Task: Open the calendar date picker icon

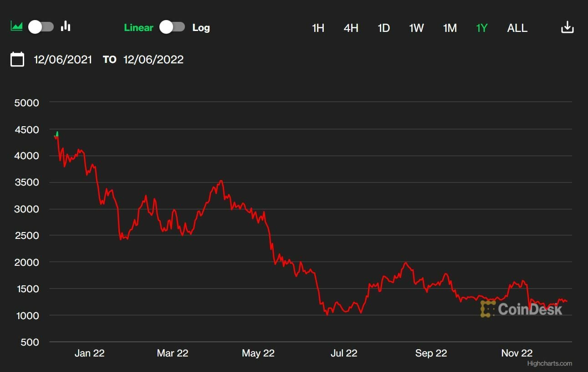Action: click(17, 59)
